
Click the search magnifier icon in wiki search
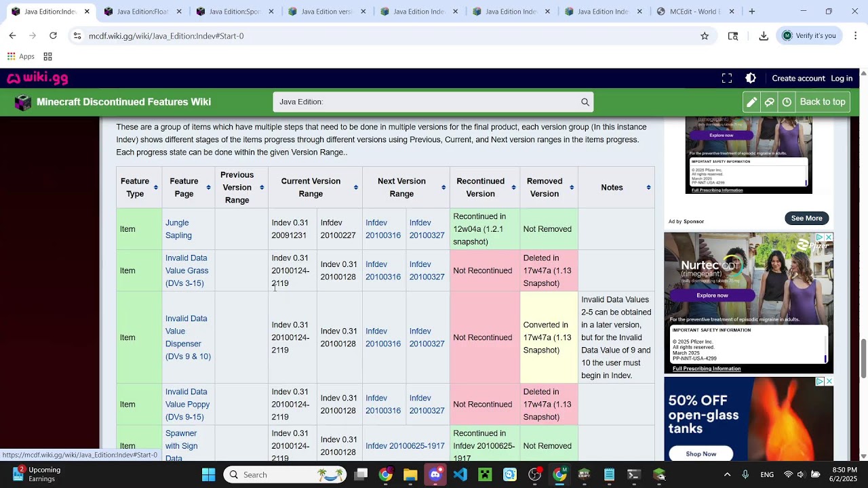[585, 102]
